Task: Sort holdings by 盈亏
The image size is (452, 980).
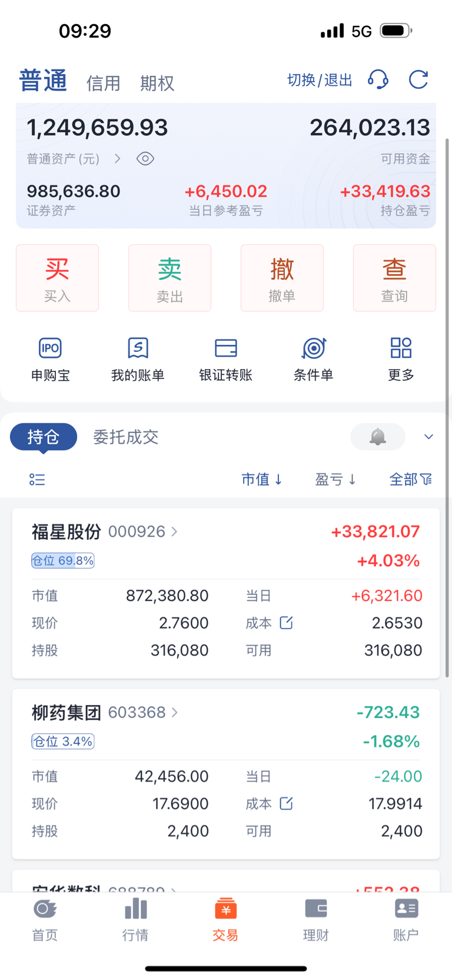Action: (x=335, y=480)
